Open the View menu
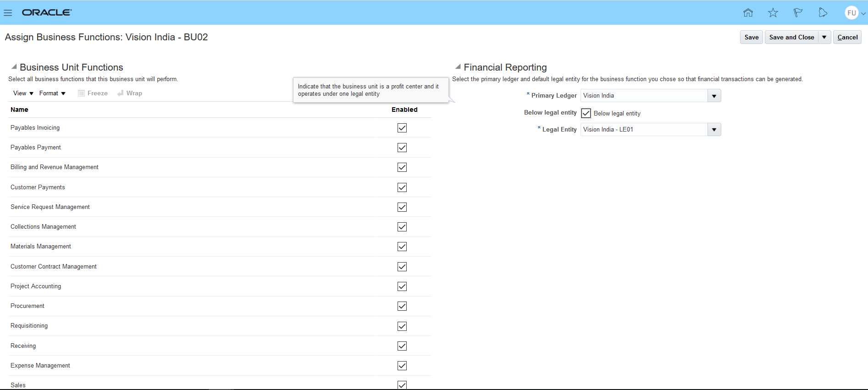 (x=23, y=93)
